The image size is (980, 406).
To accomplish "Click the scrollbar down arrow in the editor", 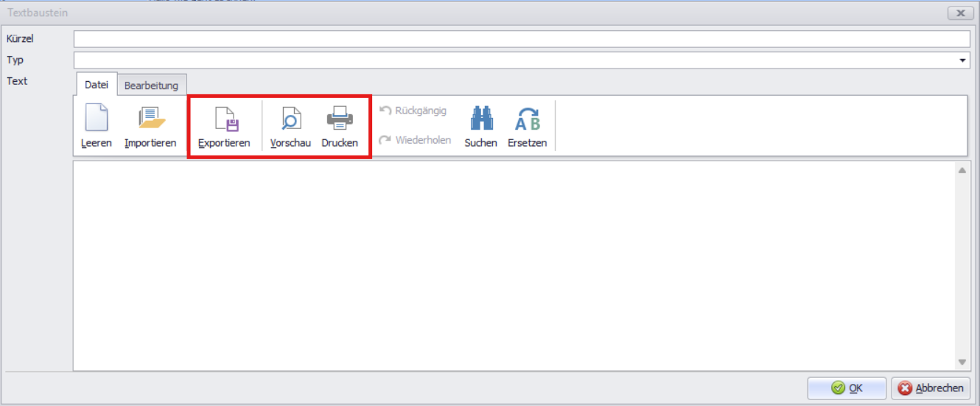I will [962, 362].
